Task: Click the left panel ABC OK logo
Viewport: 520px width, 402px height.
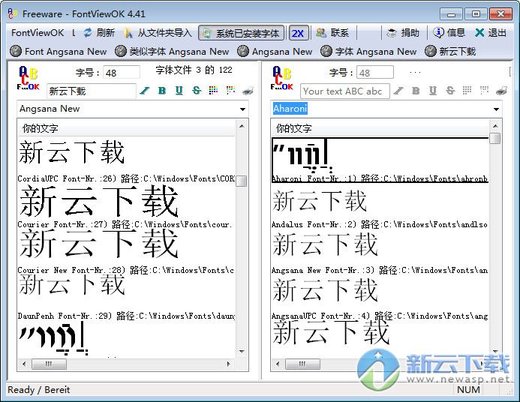Action: click(x=28, y=78)
